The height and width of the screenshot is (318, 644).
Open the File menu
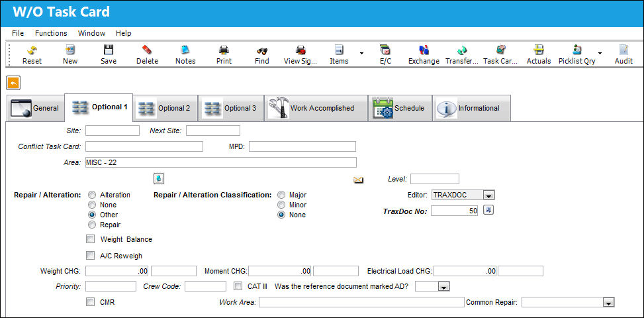[x=18, y=33]
